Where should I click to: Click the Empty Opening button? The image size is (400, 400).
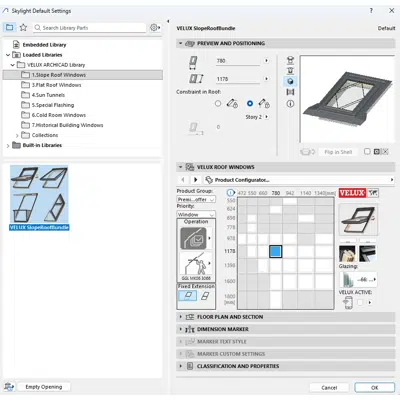[44, 387]
